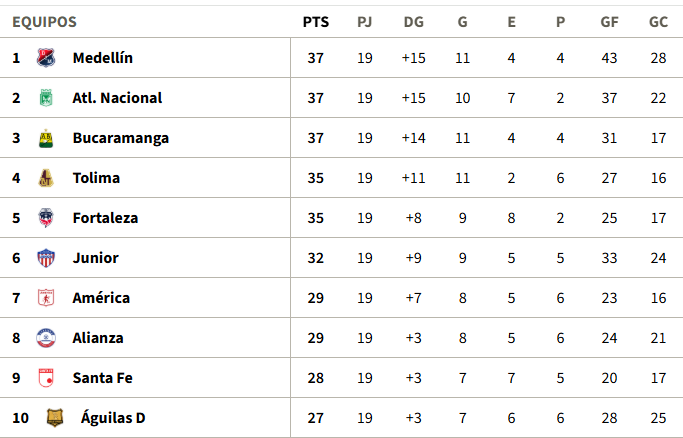Sort standings by PTS column header

(316, 22)
